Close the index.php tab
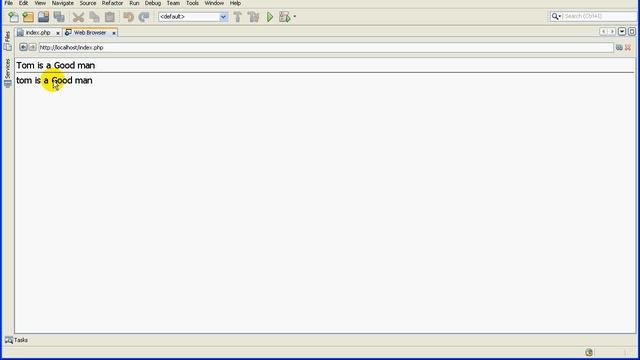The height and width of the screenshot is (360, 640). (58, 33)
